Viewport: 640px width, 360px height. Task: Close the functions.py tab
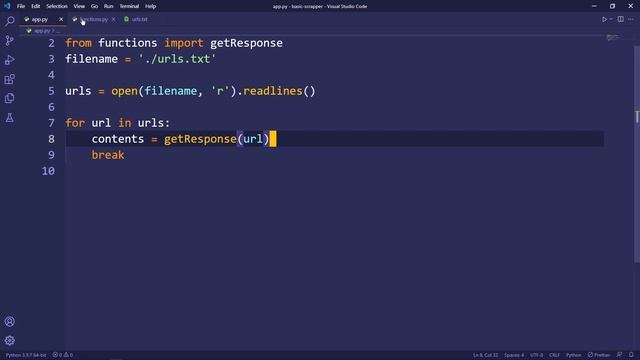pos(113,19)
